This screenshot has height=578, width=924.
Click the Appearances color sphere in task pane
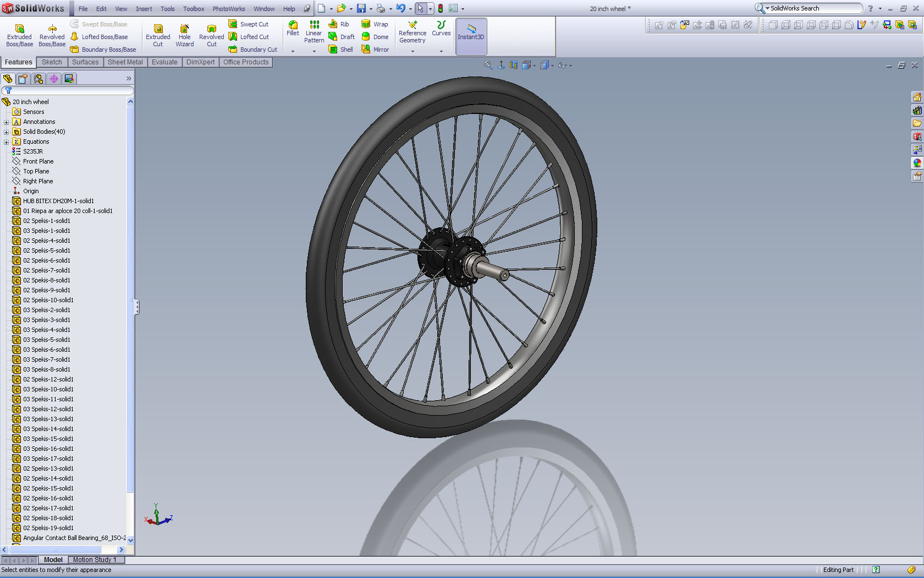pos(917,163)
